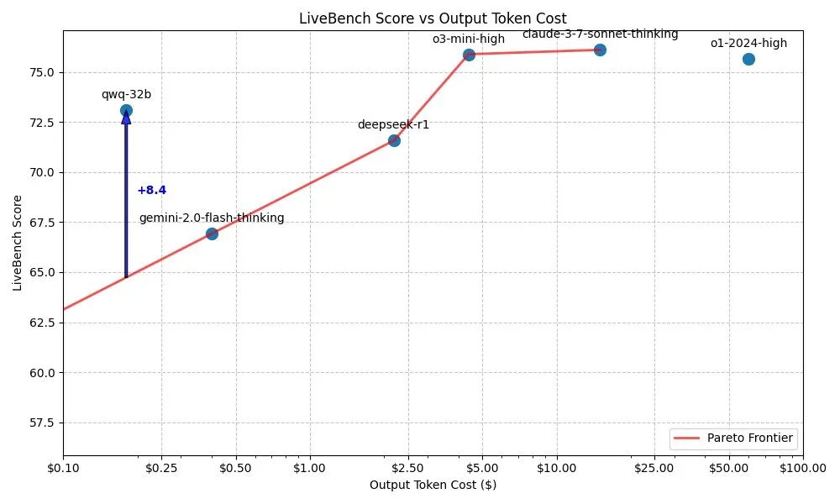The image size is (840, 504).
Task: Click the '$50.00' x-axis tick label
Action: point(728,468)
